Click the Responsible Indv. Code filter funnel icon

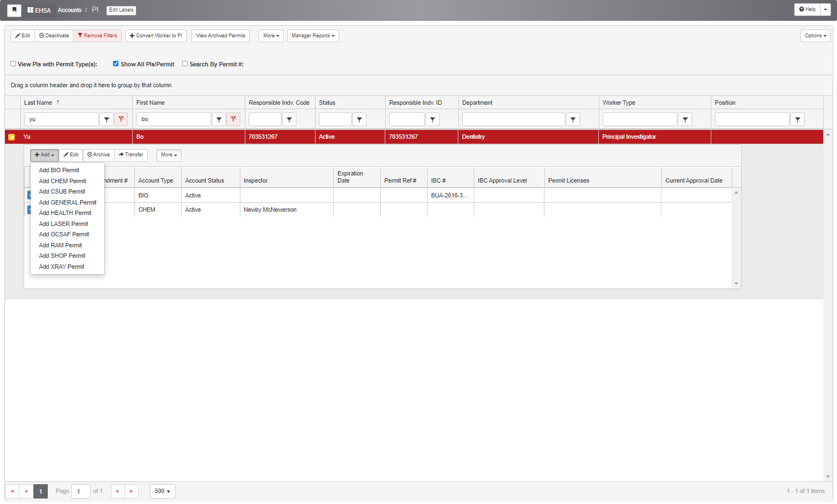pyautogui.click(x=289, y=119)
